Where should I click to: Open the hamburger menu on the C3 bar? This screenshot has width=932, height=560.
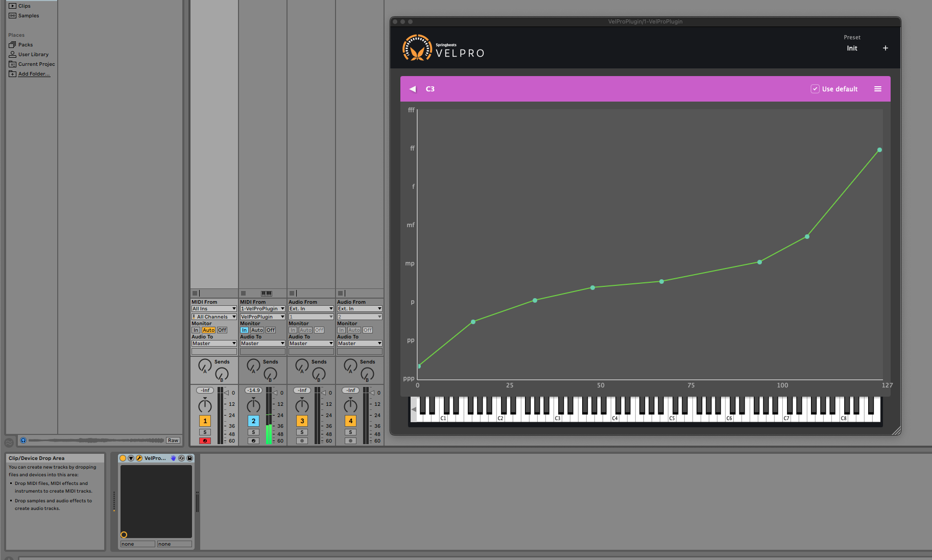[878, 88]
